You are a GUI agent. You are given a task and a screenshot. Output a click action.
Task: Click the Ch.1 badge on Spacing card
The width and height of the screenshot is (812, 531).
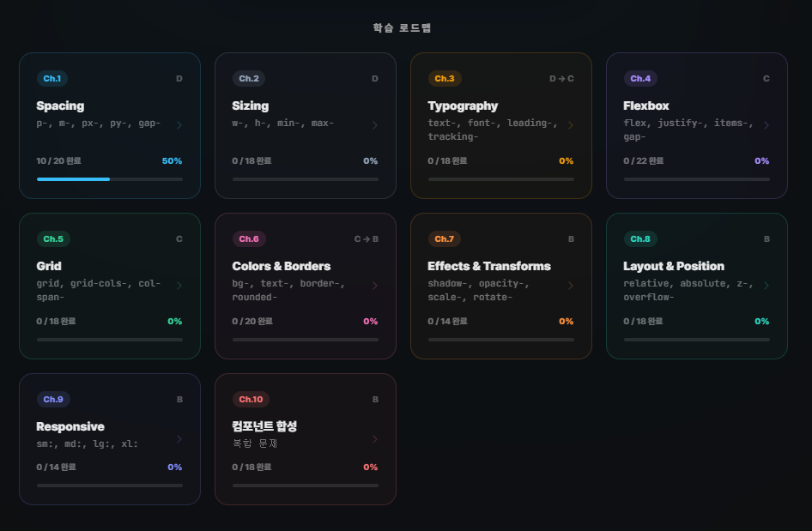pos(52,79)
